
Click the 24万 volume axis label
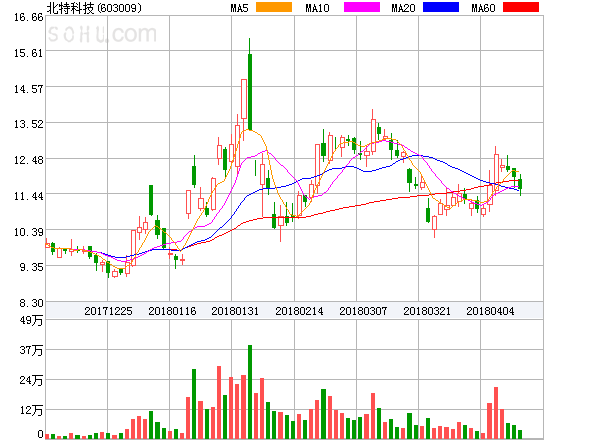tap(31, 380)
